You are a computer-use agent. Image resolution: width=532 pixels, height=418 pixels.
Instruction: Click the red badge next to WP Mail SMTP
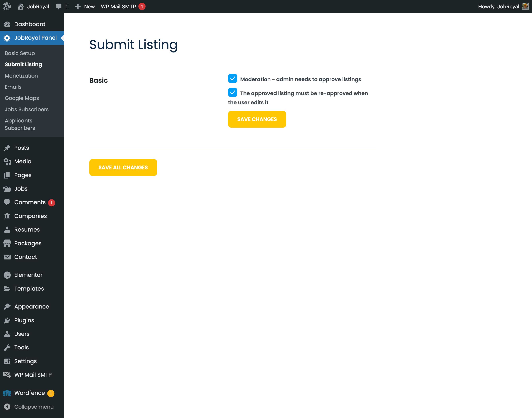coord(142,6)
